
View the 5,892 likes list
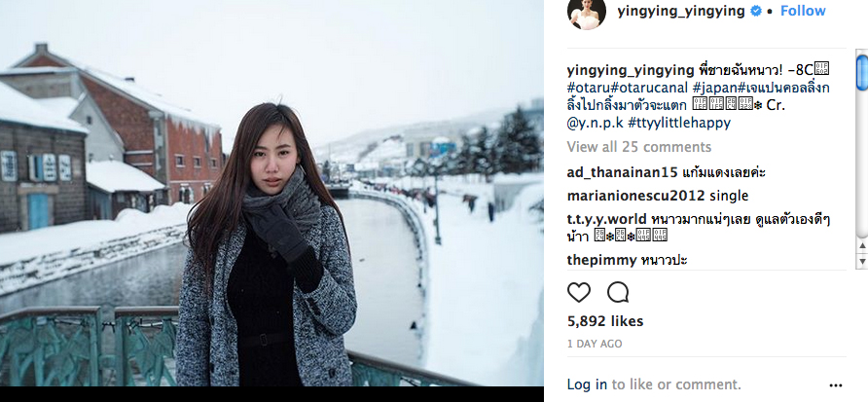coord(605,322)
